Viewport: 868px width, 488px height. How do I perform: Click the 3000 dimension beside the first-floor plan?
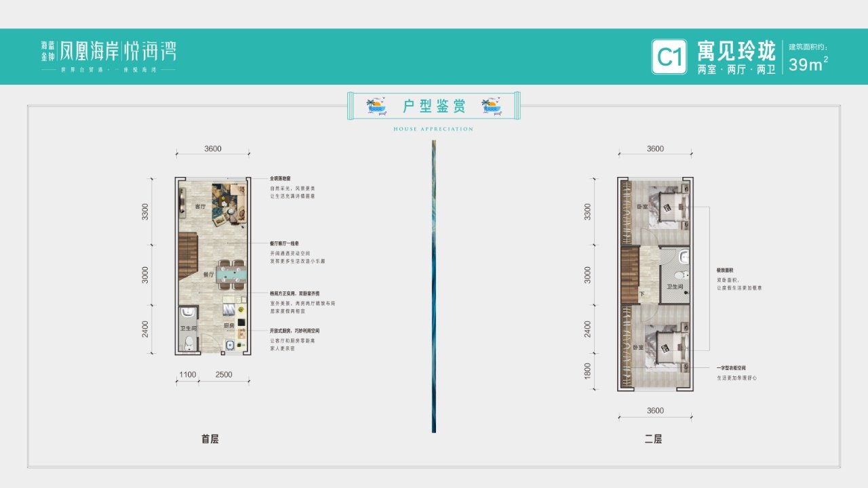click(x=146, y=274)
